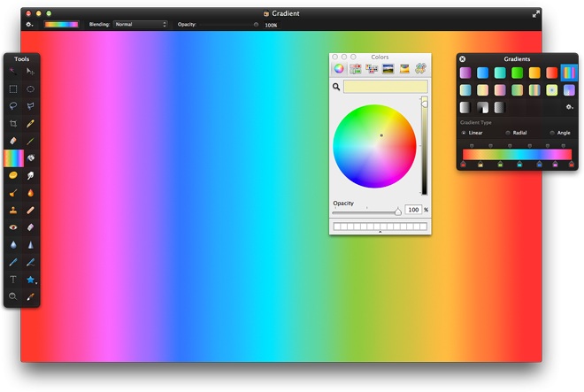Viewport: 584px width, 392px height.
Task: Enable the Linear gradient type
Action: pyautogui.click(x=464, y=133)
